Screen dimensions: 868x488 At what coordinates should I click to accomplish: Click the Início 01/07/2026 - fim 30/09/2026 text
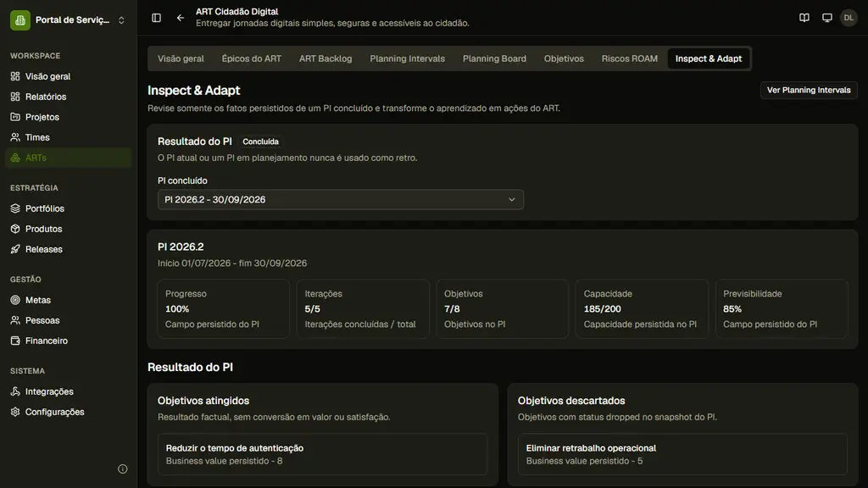coord(232,263)
